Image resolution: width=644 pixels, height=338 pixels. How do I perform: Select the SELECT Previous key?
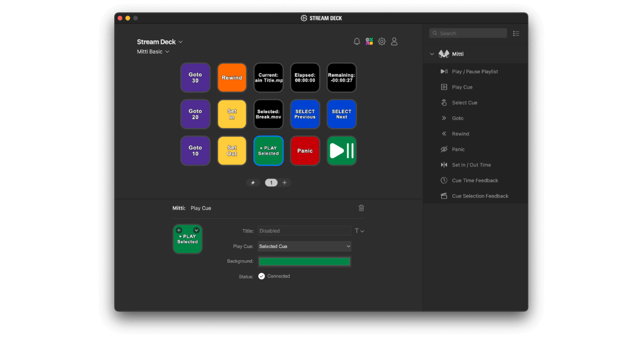coord(305,114)
